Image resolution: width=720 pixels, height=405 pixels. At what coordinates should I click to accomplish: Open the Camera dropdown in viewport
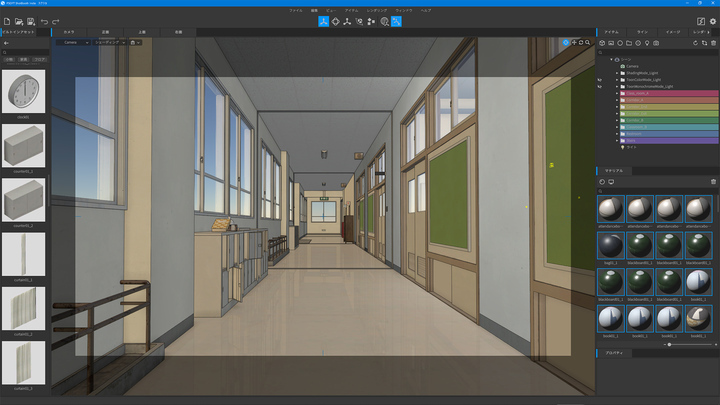[x=73, y=42]
